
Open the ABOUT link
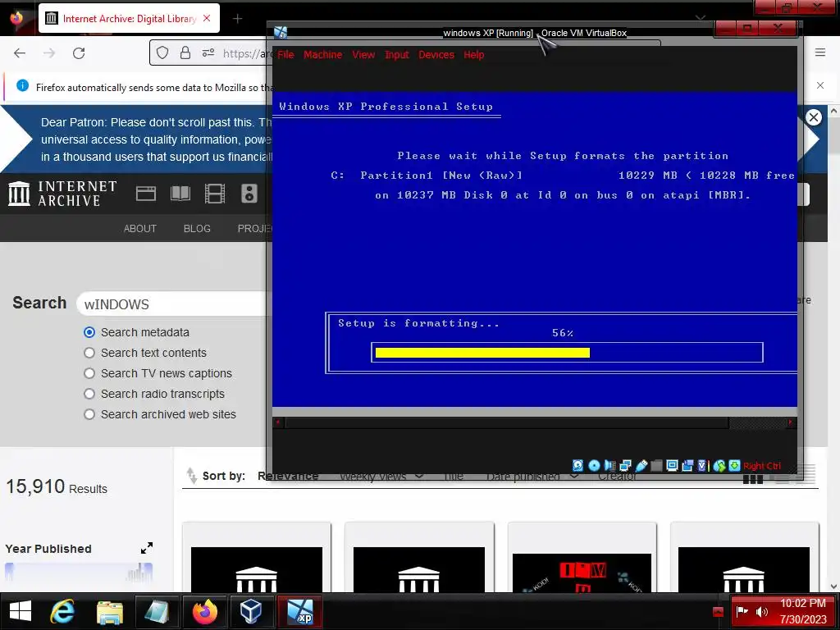(139, 228)
